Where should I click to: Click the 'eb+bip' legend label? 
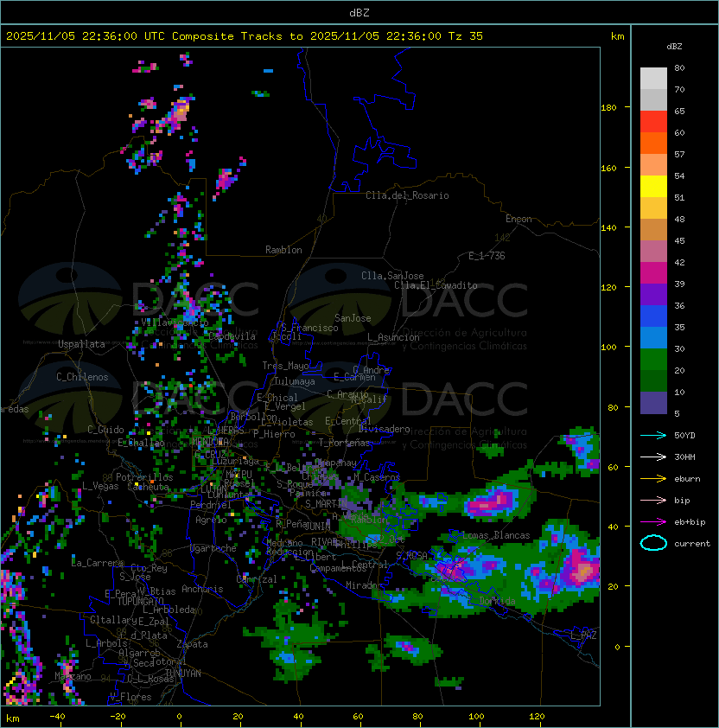(x=690, y=522)
